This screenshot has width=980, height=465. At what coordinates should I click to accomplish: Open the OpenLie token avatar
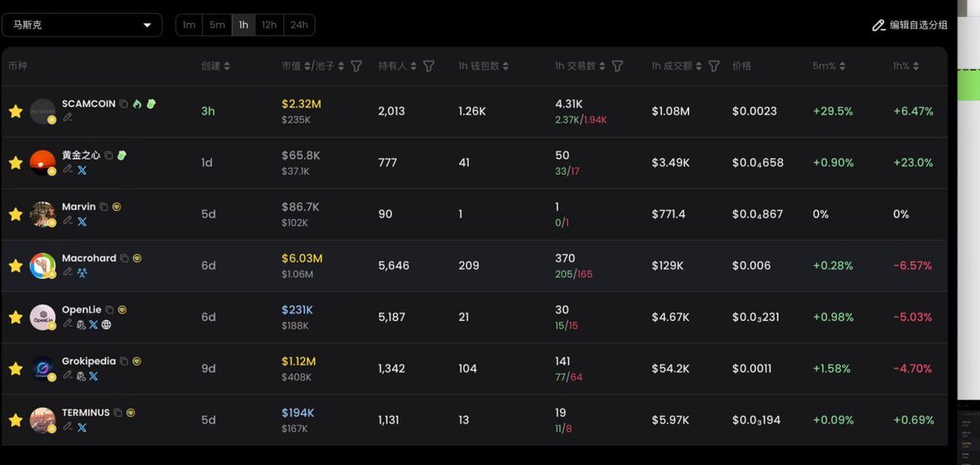click(x=42, y=317)
